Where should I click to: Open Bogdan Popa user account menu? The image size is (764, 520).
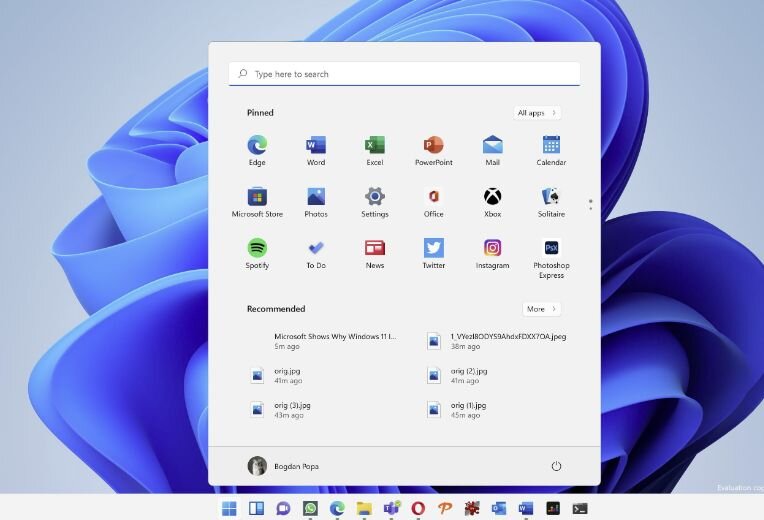coord(283,466)
